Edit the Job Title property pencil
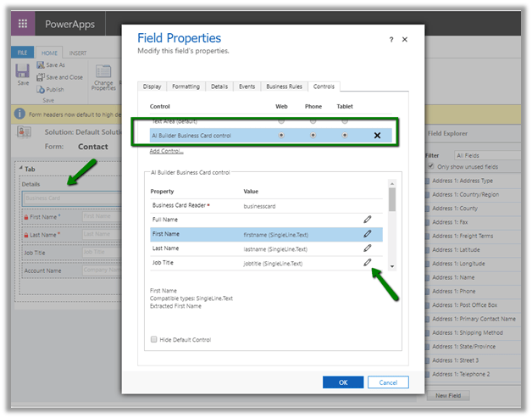The width and height of the screenshot is (532, 418). (367, 264)
